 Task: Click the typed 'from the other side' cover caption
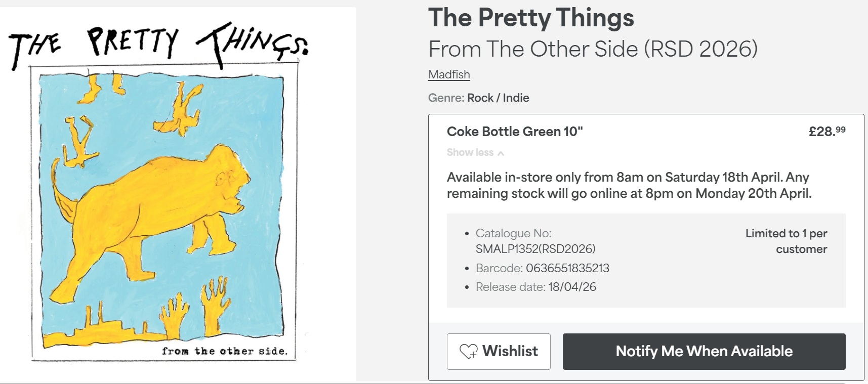(x=224, y=351)
